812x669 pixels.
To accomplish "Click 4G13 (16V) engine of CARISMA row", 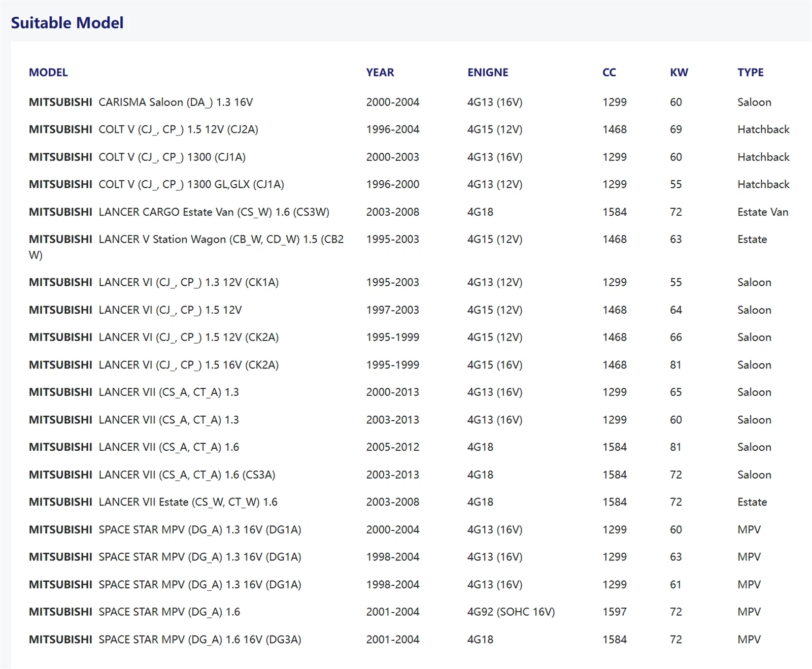I will 495,102.
